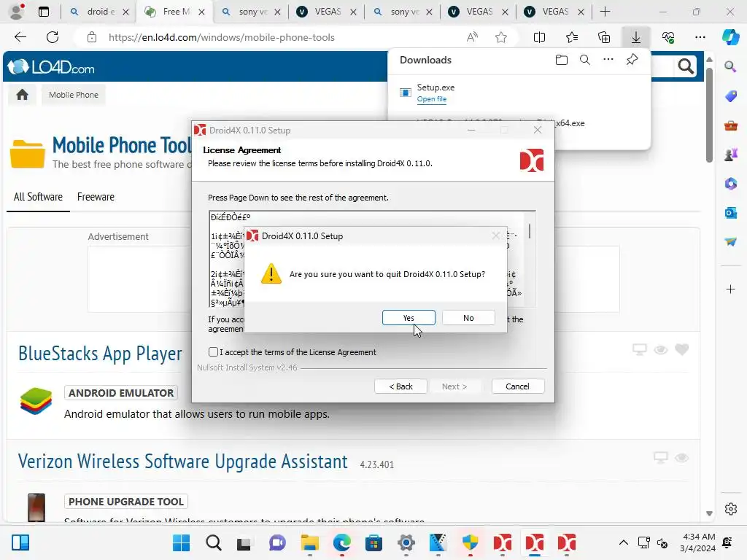Tick the accept License Agreement checkbox
Screen dimensions: 747x560
click(x=213, y=352)
